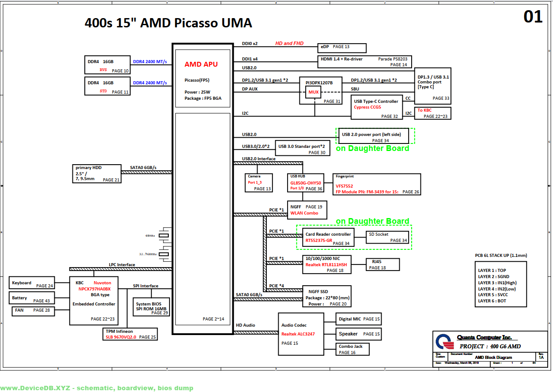Viewport: 553px width, 392px height.
Task: Click "PROJECT : 400 G6 AMD" text
Action: tap(490, 347)
